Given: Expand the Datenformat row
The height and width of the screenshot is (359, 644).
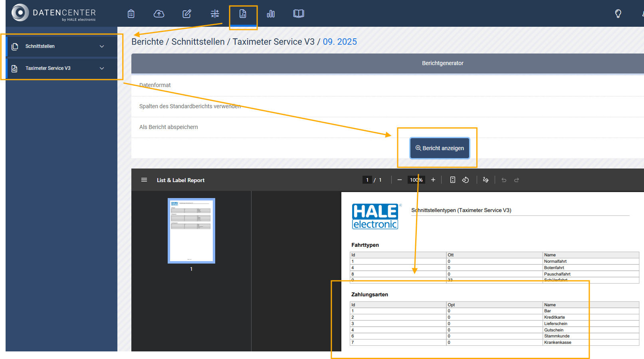Looking at the screenshot, I should (155, 85).
